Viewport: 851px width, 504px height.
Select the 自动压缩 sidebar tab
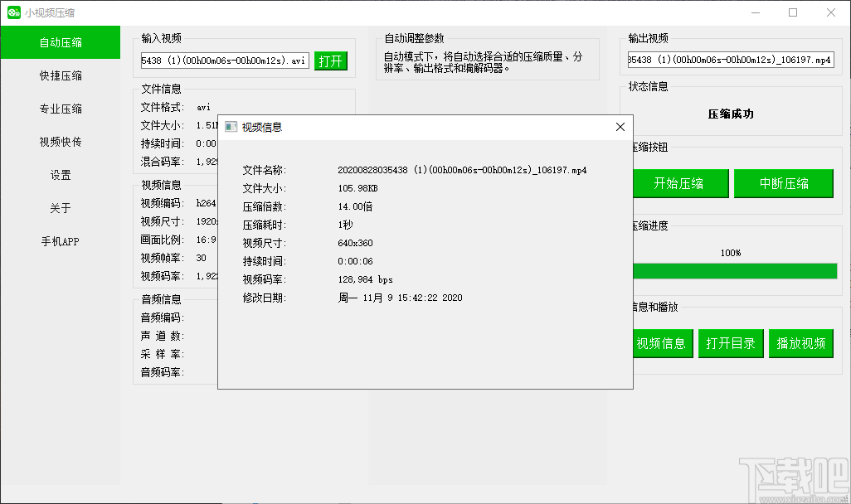[61, 42]
